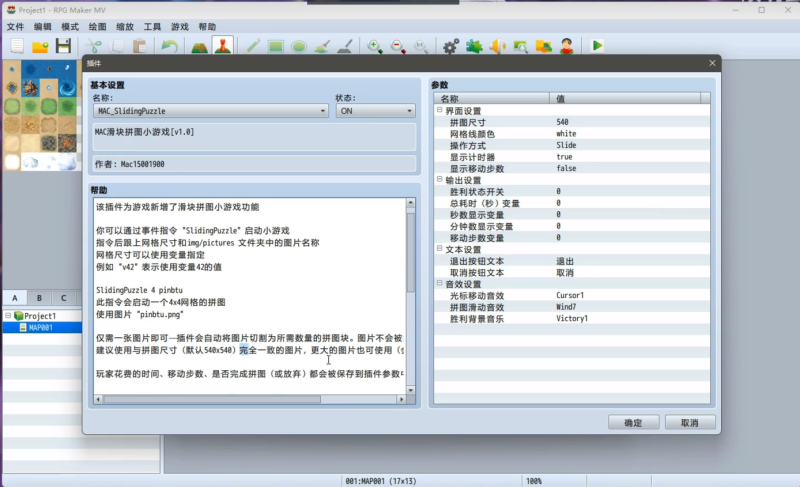Image resolution: width=800 pixels, height=487 pixels.
Task: Click the Undo arrow icon
Action: 169,46
